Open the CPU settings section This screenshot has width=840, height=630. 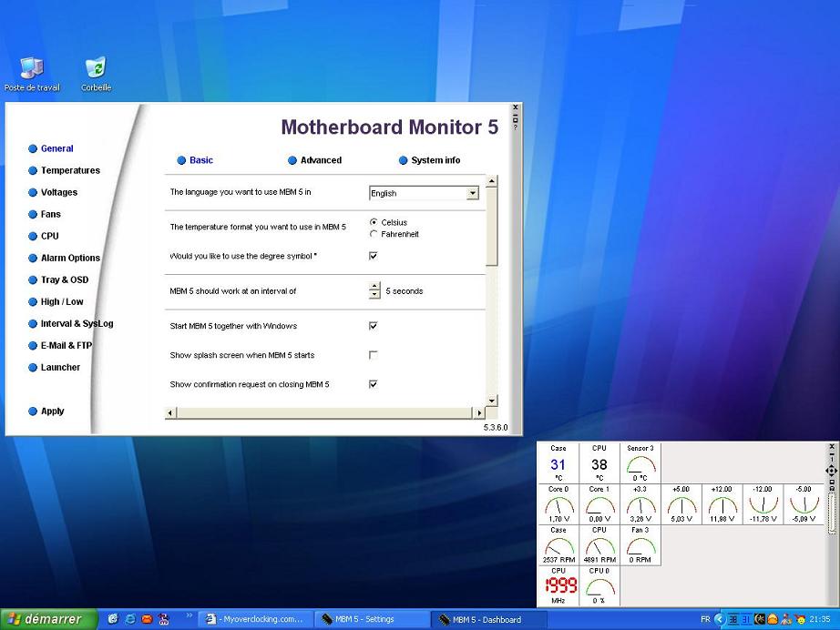44,236
